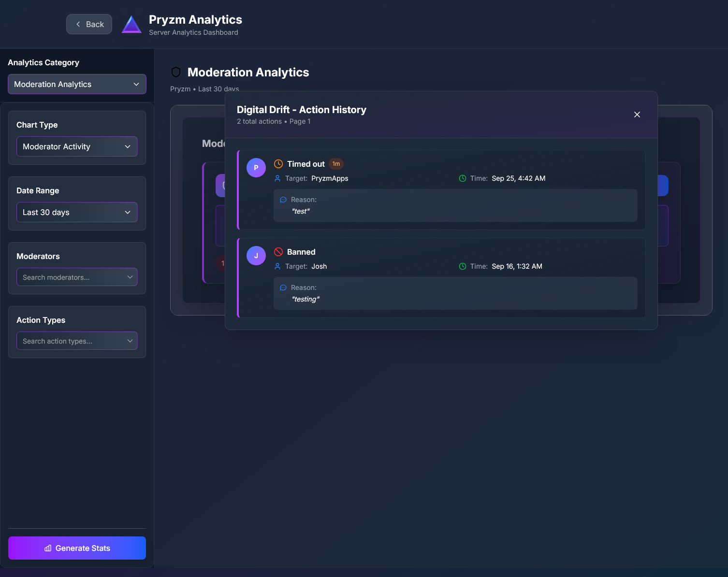Select the Banned action card
Image resolution: width=728 pixels, height=577 pixels.
click(440, 278)
